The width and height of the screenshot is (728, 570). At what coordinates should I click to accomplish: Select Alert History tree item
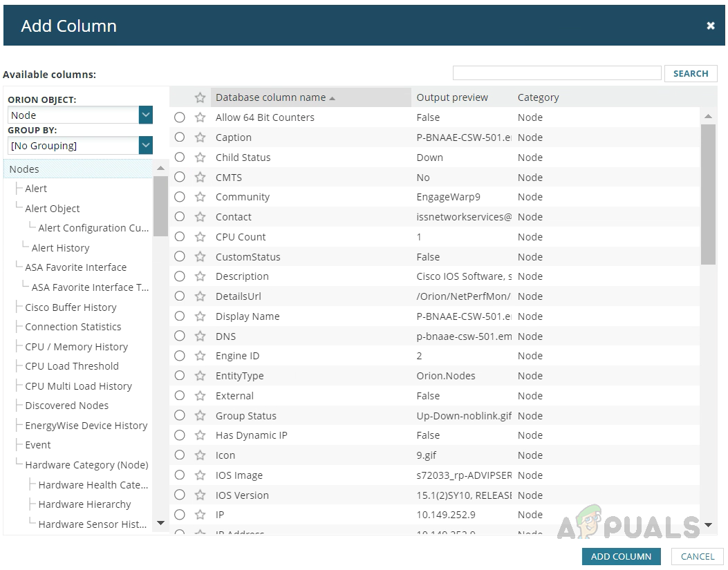coord(60,248)
